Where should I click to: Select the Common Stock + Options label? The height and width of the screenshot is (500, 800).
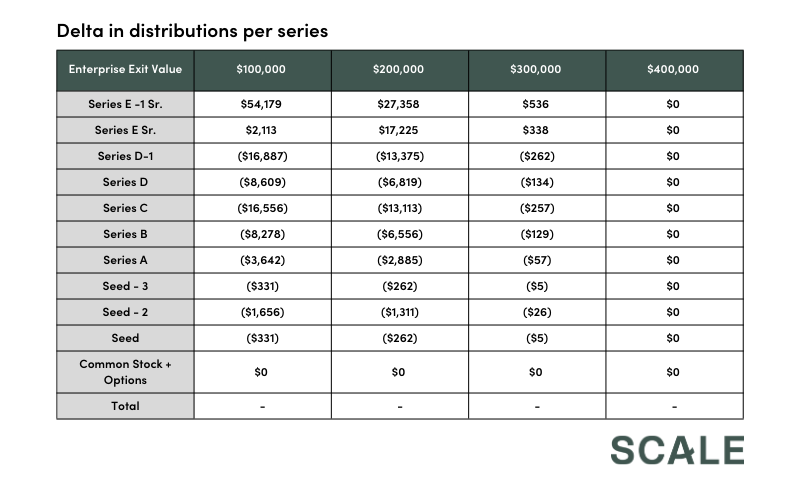pos(125,372)
